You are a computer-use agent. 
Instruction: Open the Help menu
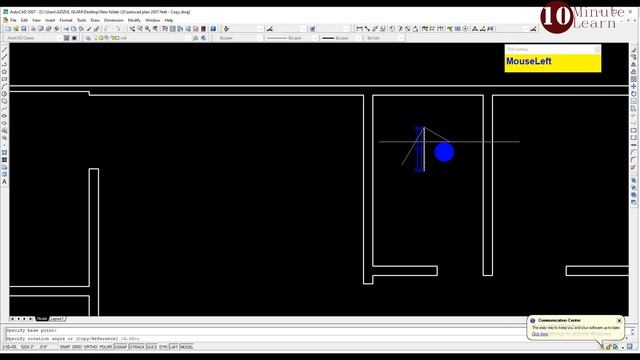click(x=169, y=20)
